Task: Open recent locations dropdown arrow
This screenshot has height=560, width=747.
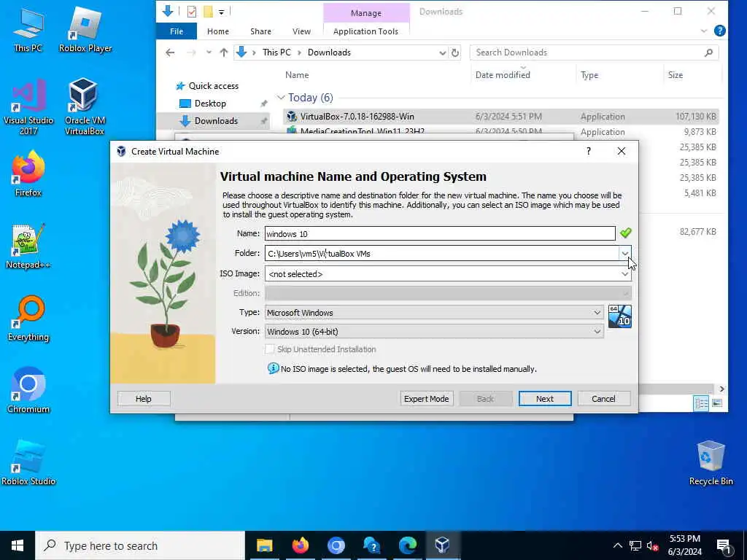Action: coord(209,52)
